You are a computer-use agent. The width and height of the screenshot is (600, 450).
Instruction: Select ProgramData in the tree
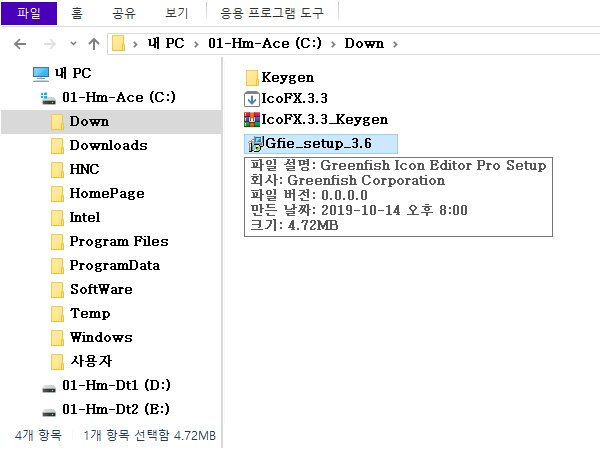[114, 266]
